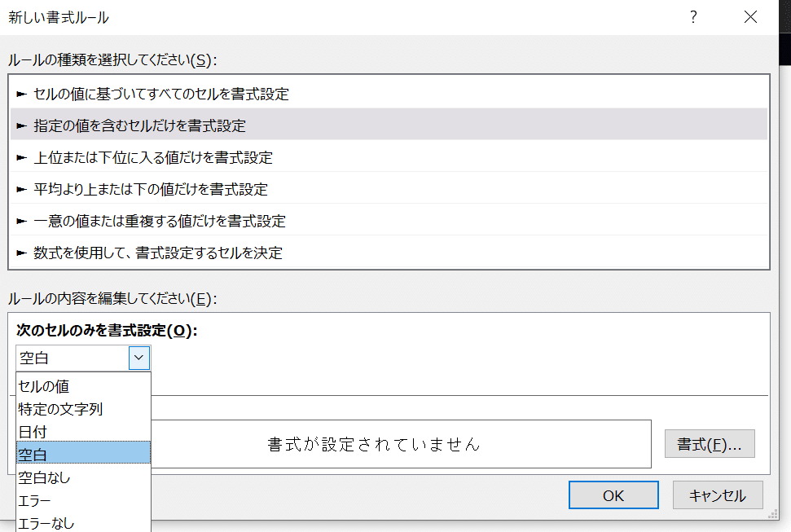Close the 新しい書式ルール dialog
Screen dimensions: 791x532
tap(750, 17)
